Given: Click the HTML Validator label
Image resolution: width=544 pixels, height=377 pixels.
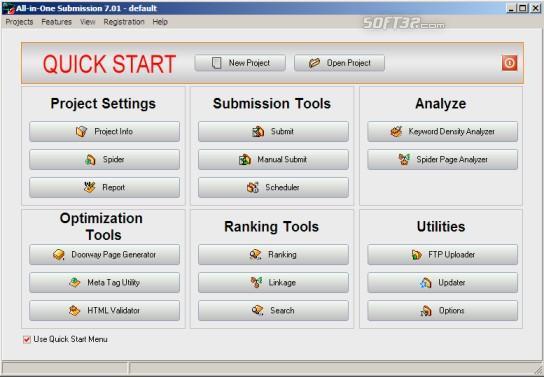Looking at the screenshot, I should coord(113,311).
